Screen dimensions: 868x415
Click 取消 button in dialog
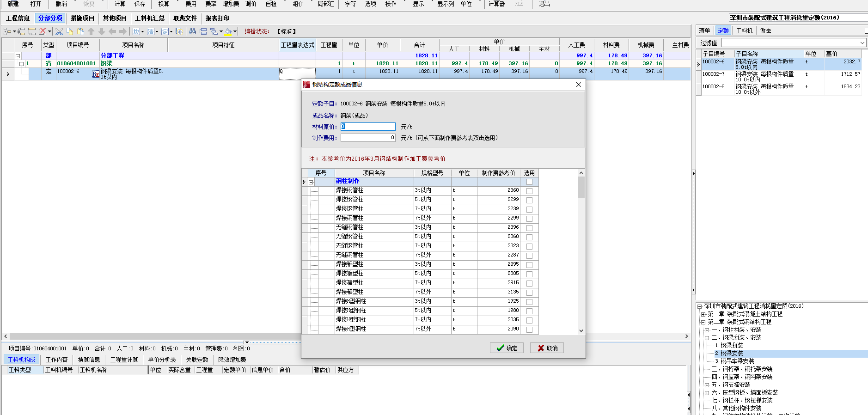[x=547, y=348]
